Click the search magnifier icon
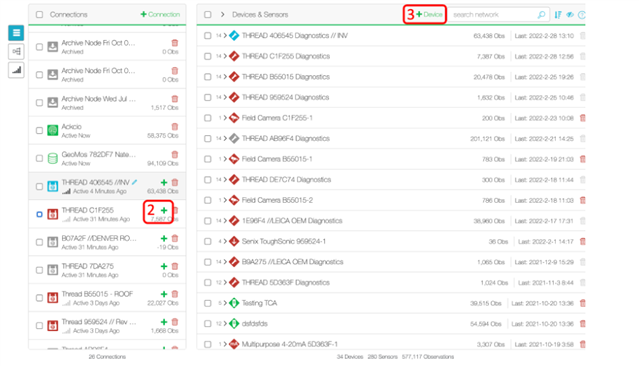This screenshot has height=366, width=639. (541, 15)
